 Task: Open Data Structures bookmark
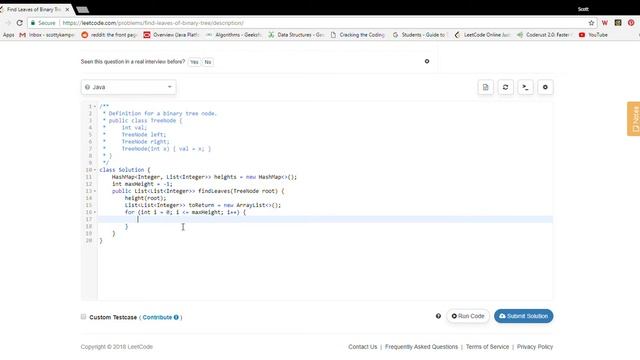pos(296,35)
